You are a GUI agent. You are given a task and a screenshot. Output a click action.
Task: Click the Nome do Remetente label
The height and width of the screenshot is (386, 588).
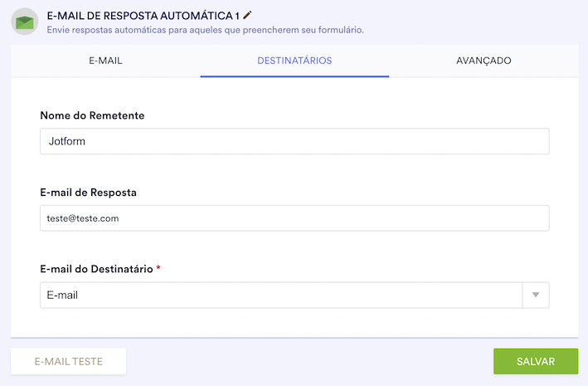[x=92, y=115]
